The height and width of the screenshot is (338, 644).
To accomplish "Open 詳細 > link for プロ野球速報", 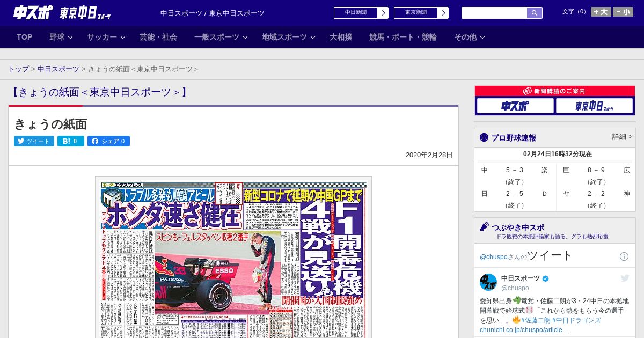I will click(x=622, y=137).
